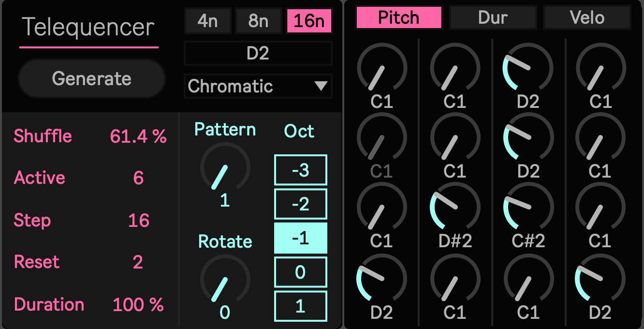Click the Active value 6
Viewport: 644px width, 329px height.
coord(138,178)
